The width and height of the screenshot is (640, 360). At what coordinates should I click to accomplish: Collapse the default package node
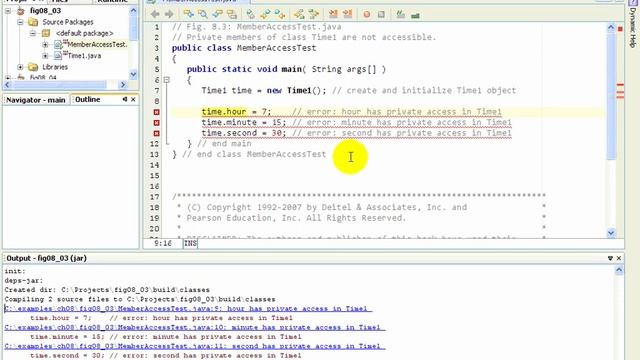coord(33,33)
